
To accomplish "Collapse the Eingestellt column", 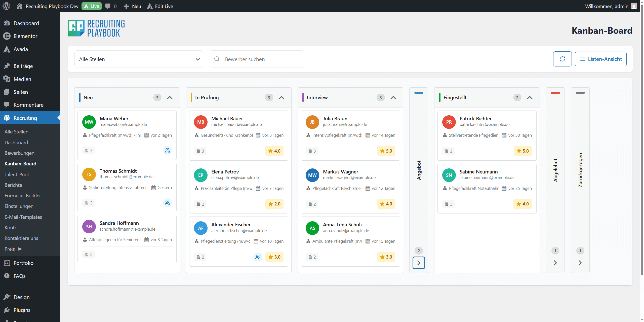I will (530, 97).
